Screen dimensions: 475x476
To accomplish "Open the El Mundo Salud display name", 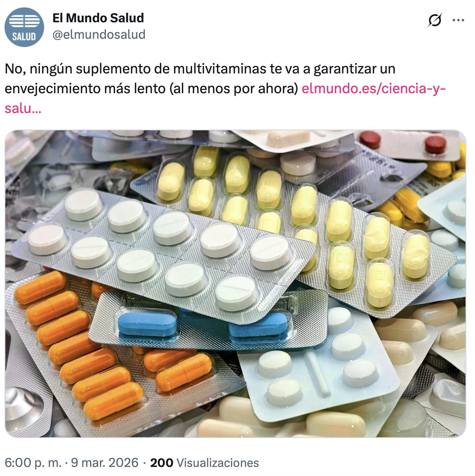I will click(x=98, y=18).
